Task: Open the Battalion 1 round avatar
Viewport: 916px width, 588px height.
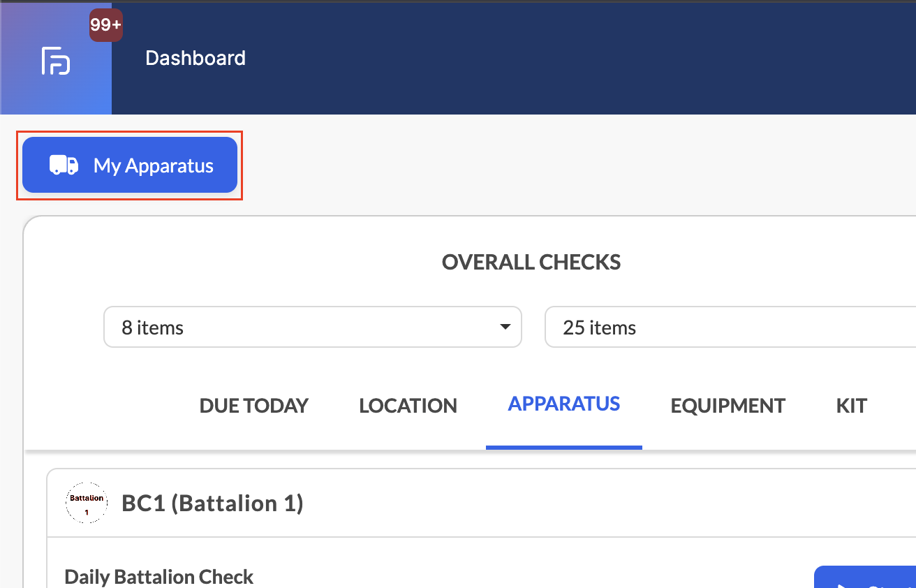Action: pos(87,503)
